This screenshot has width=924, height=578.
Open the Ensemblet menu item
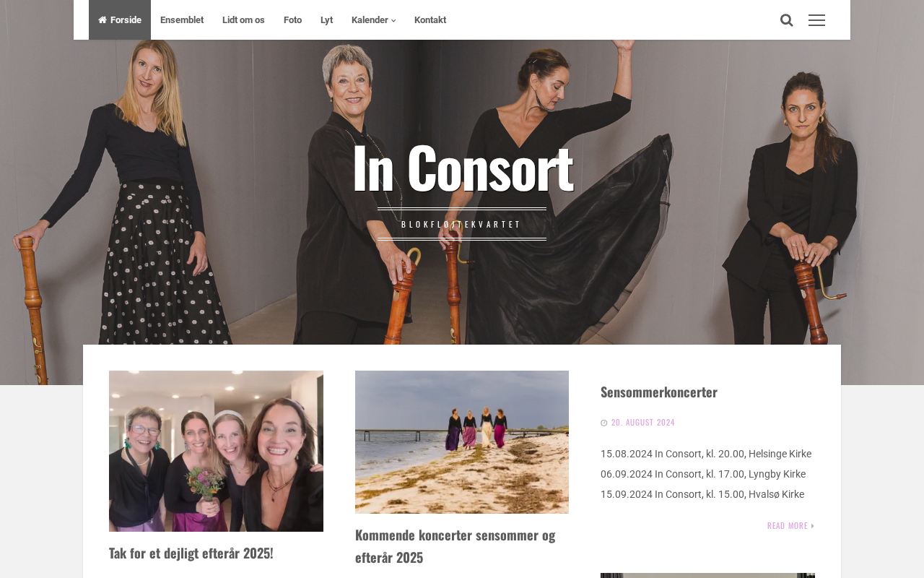pyautogui.click(x=182, y=20)
